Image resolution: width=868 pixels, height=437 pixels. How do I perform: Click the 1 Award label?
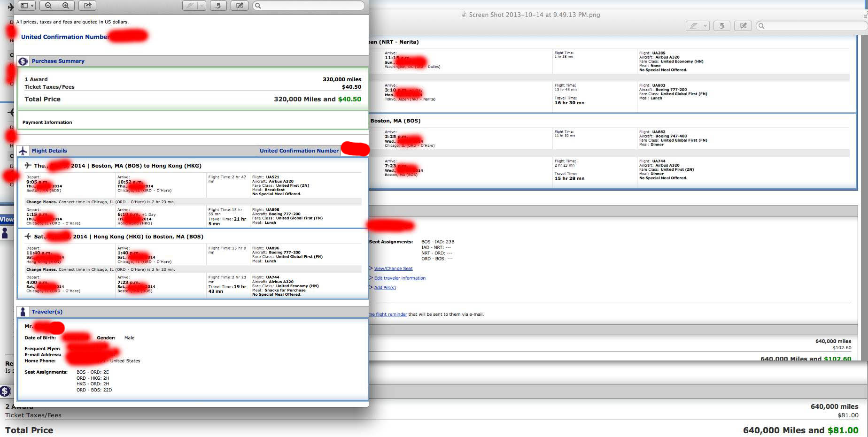click(x=36, y=79)
